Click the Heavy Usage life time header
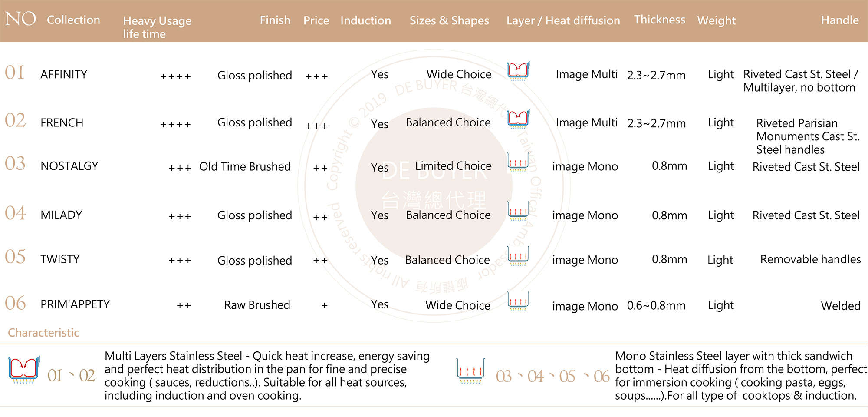This screenshot has height=417, width=868. [157, 27]
